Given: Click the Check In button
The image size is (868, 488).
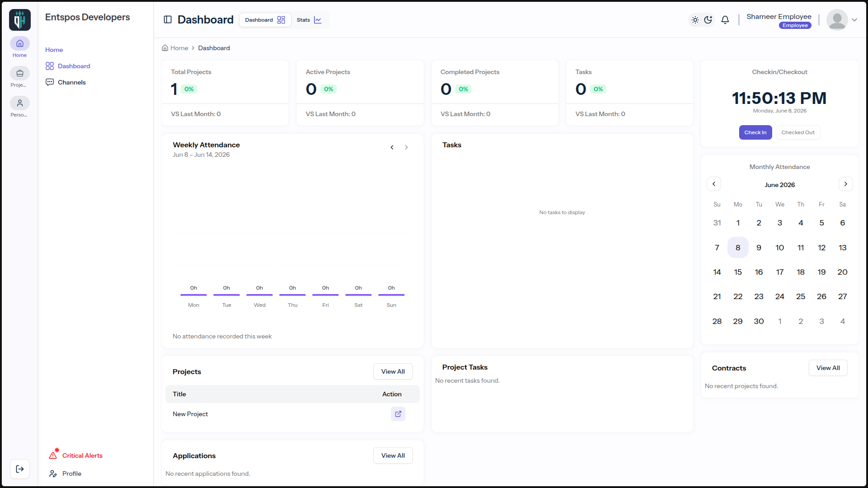Looking at the screenshot, I should (755, 132).
